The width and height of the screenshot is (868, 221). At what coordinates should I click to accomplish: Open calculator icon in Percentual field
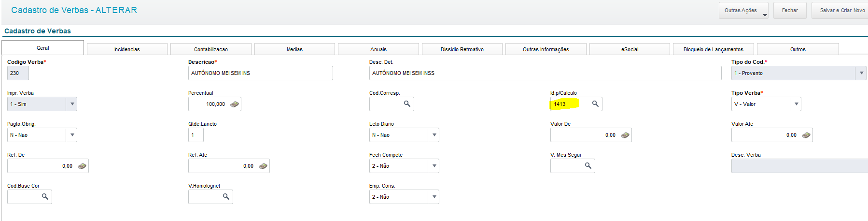pos(235,104)
